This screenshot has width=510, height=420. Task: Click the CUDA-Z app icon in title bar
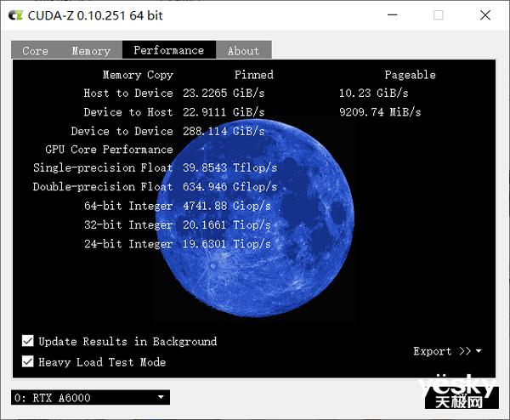click(x=15, y=15)
